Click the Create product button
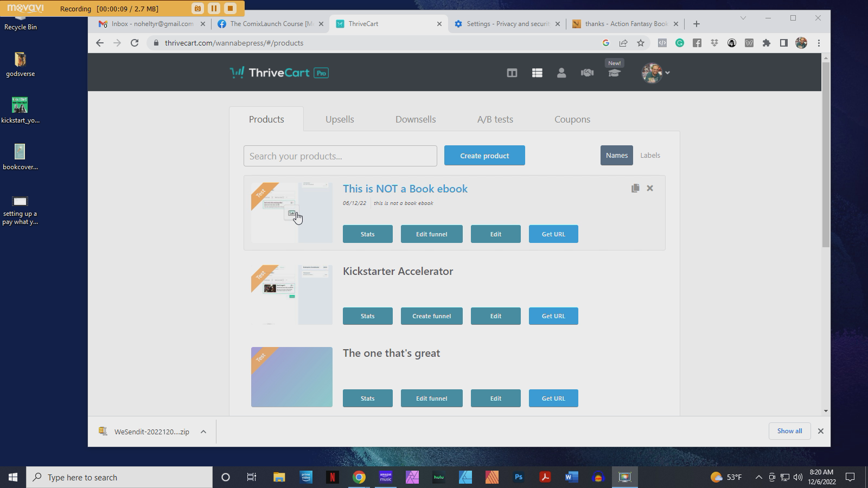The width and height of the screenshot is (868, 488). pyautogui.click(x=484, y=156)
